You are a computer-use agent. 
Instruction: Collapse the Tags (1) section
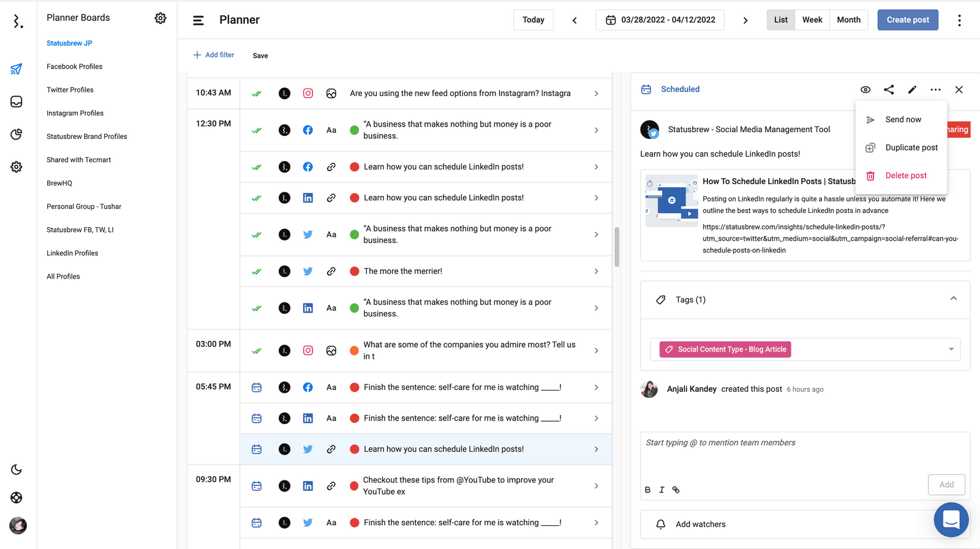click(953, 299)
